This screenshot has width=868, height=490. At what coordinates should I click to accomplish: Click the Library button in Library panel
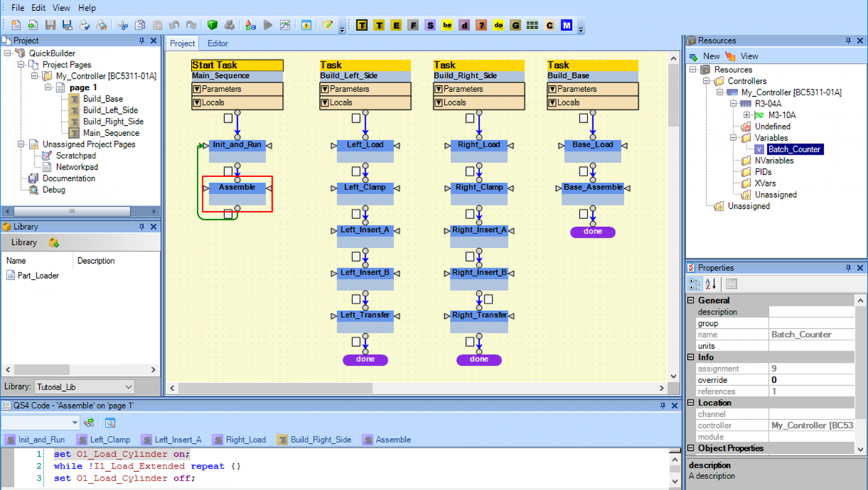coord(24,243)
